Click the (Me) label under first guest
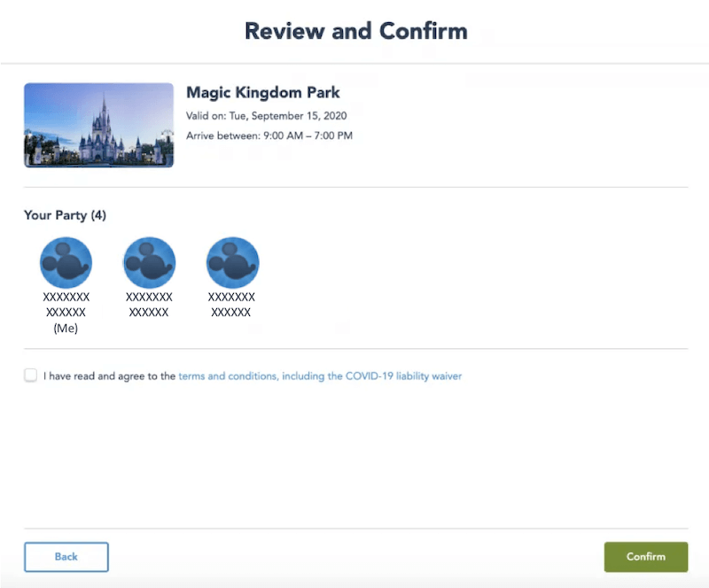Viewport: 709px width, 588px height. pos(66,329)
